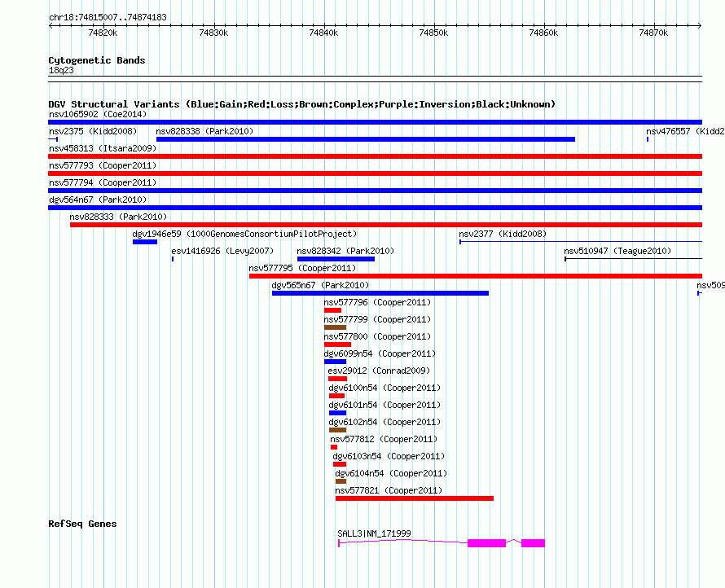The height and width of the screenshot is (588, 725).
Task: Select dgv1946e59 1000Genomes variant bar
Action: [x=145, y=242]
